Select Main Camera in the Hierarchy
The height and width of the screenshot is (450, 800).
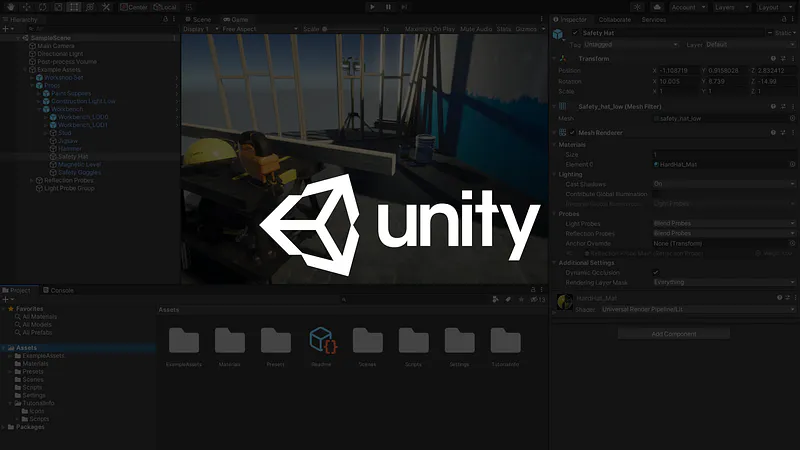coord(56,46)
